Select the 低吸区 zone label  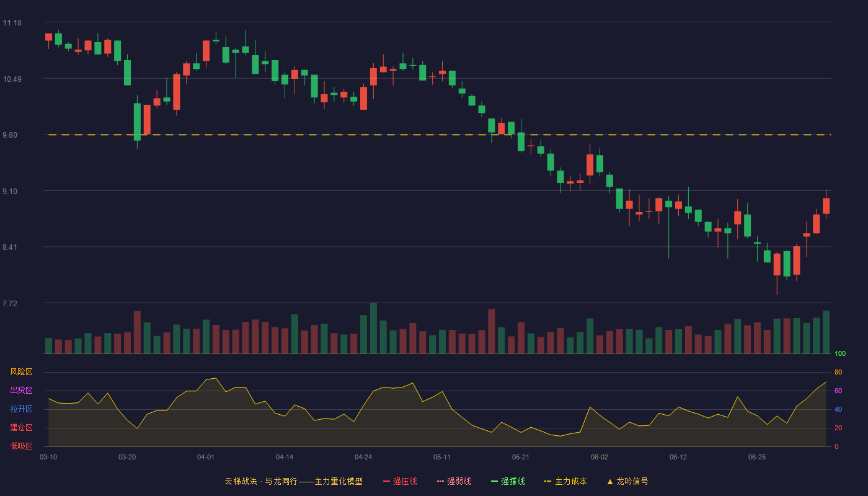click(21, 446)
